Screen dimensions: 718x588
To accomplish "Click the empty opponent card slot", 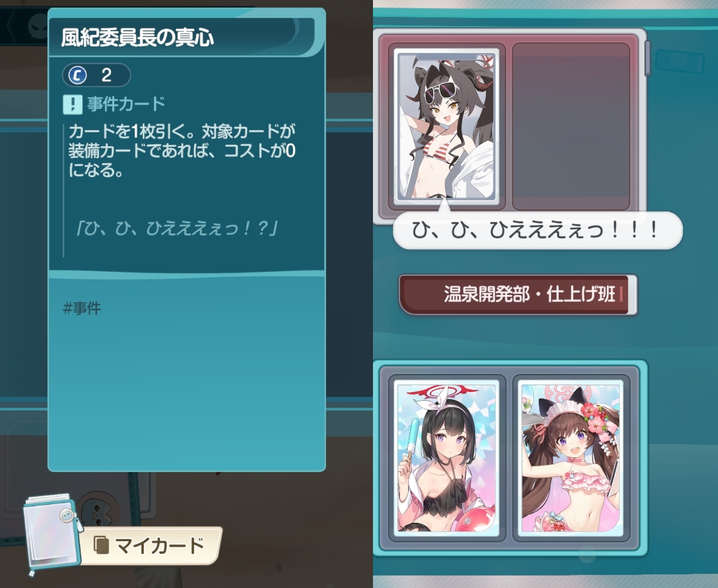I will pos(571,126).
